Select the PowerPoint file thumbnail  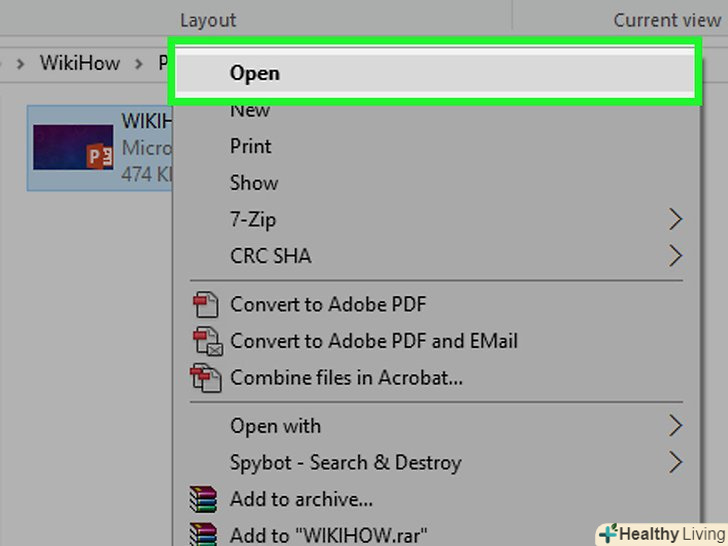point(72,147)
